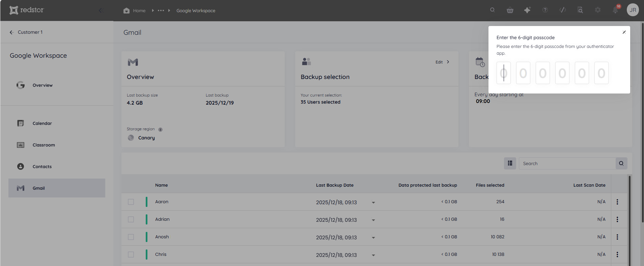The width and height of the screenshot is (644, 266).
Task: Click the Calendar sidebar icon
Action: click(21, 123)
